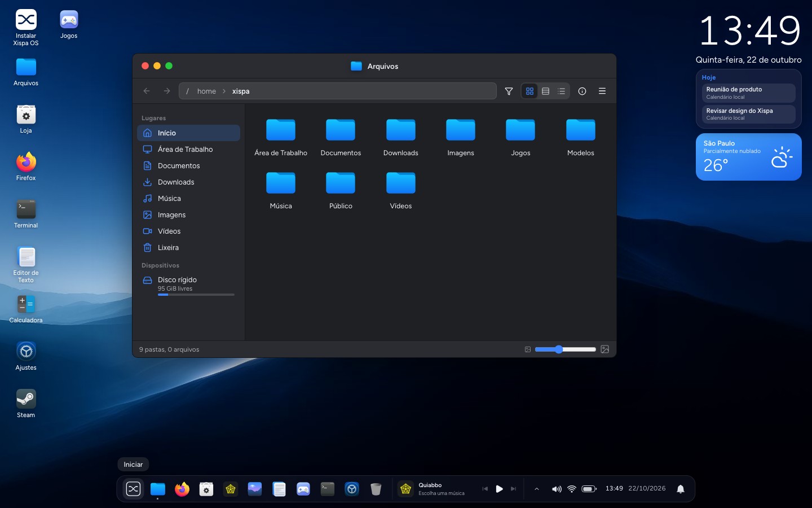
Task: Open Área de Trabalho in sidebar
Action: (188, 149)
